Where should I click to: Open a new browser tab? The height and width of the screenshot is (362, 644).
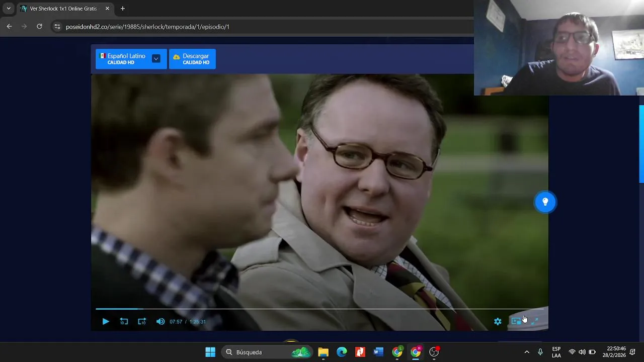[122, 9]
